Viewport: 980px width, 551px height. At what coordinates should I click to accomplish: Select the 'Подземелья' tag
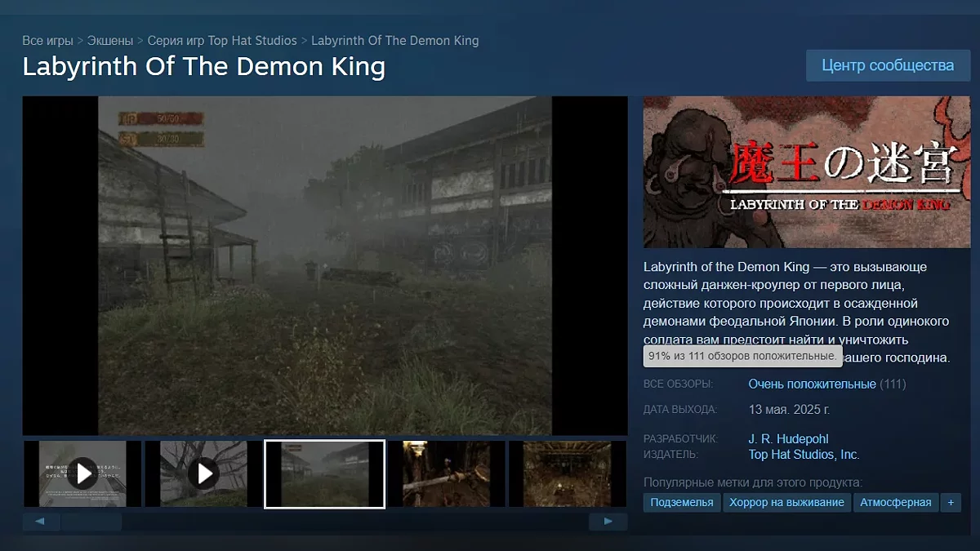(682, 503)
